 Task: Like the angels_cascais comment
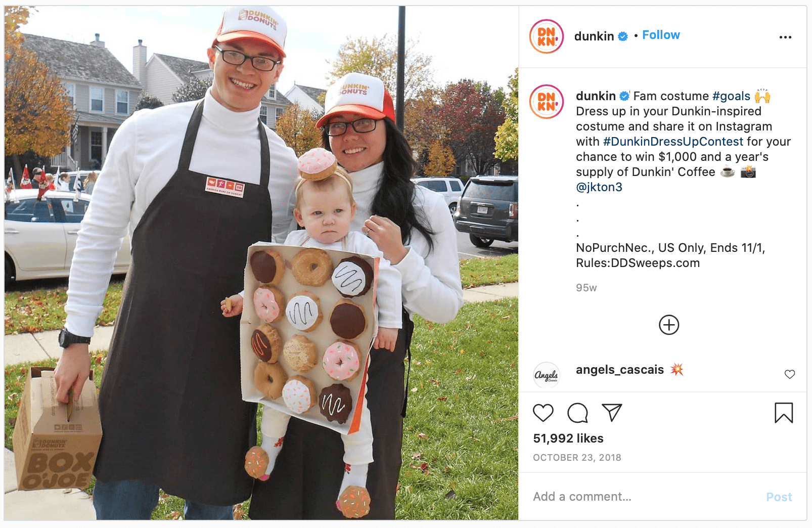coord(790,374)
